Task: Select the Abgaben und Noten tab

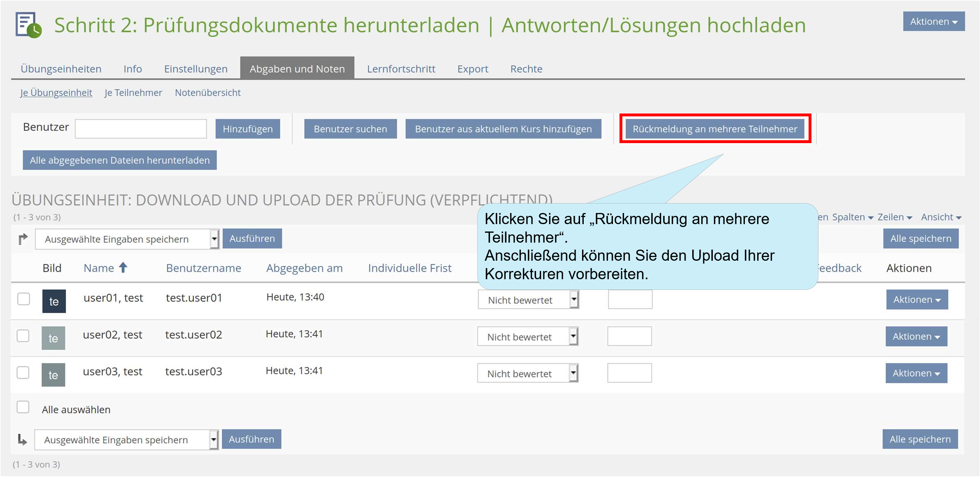Action: (x=297, y=68)
